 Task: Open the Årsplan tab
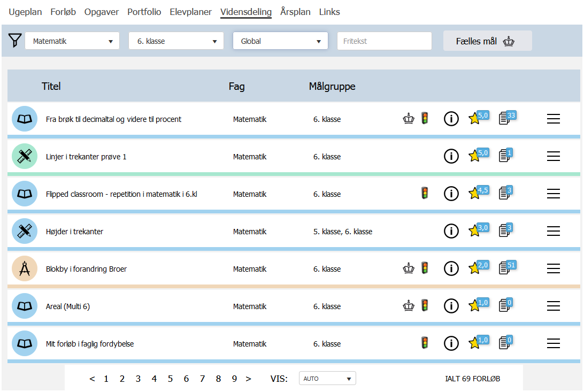295,12
